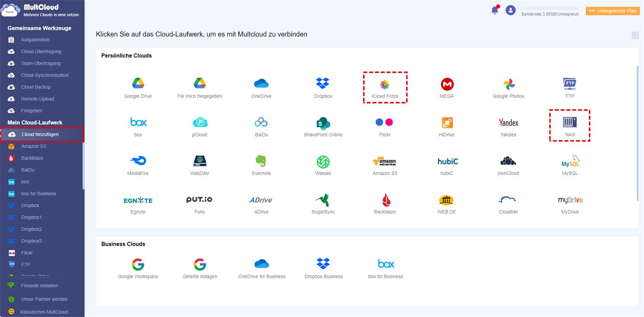This screenshot has height=317, width=644.
Task: Select Cloud hinzufügen in the sidebar
Action: [x=42, y=134]
